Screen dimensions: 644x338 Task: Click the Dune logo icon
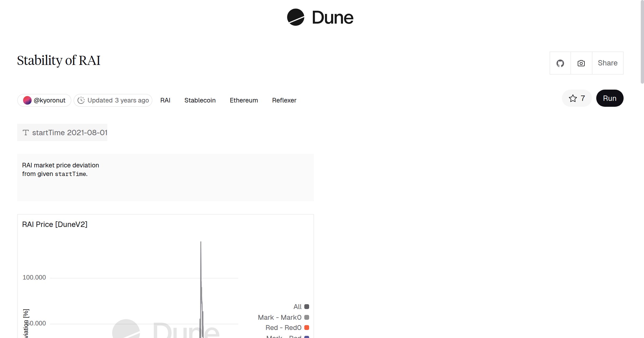[295, 17]
